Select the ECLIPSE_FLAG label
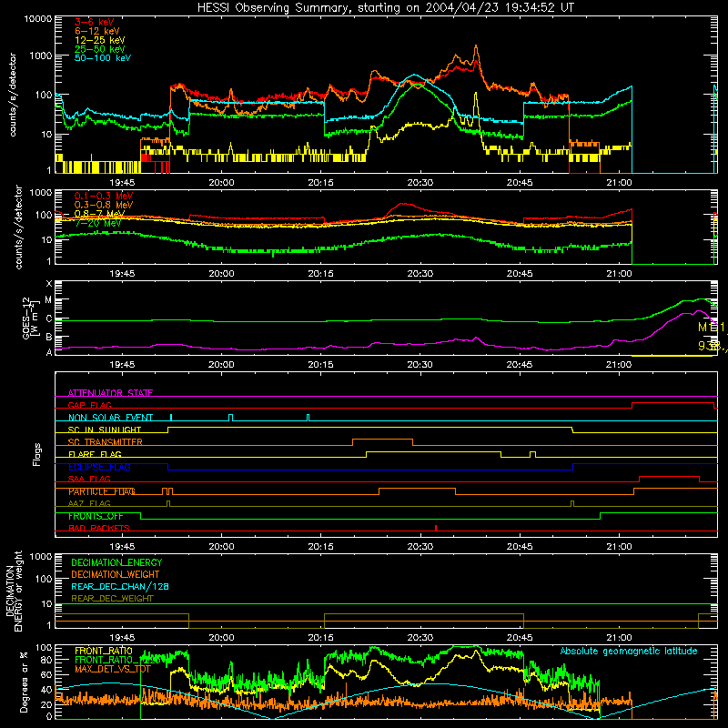728x728 pixels. point(99,467)
